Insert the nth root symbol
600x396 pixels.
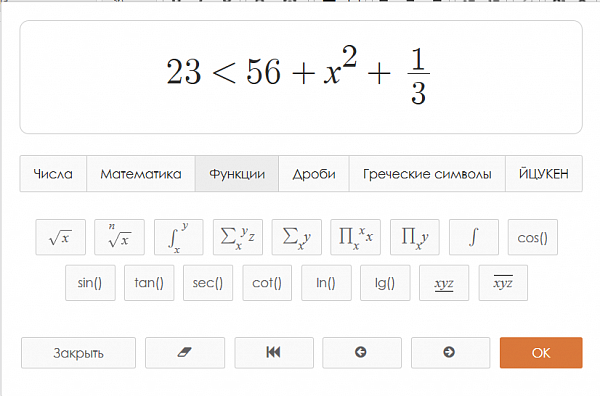119,237
